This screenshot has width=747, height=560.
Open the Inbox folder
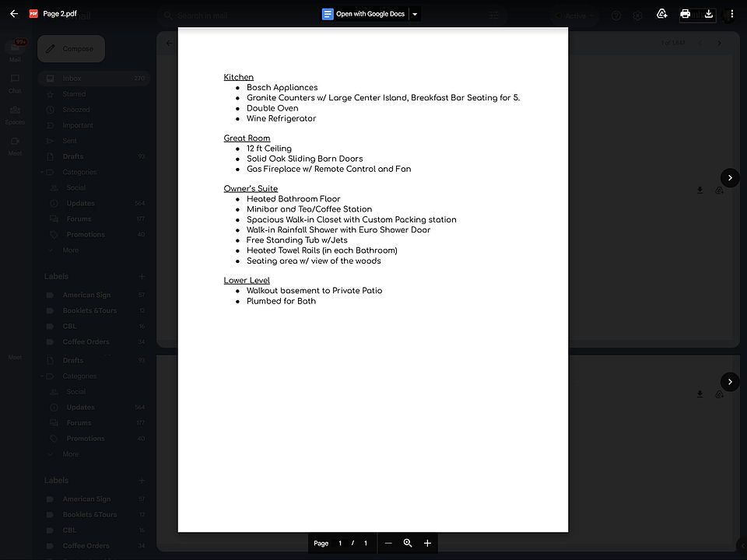[x=72, y=79]
